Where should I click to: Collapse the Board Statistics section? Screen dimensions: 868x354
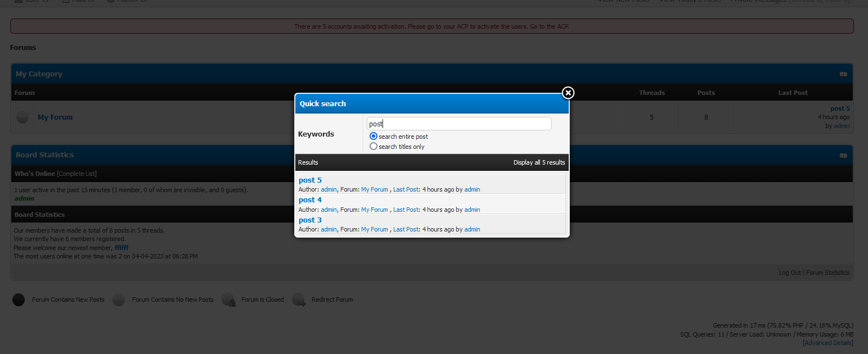[x=843, y=156]
